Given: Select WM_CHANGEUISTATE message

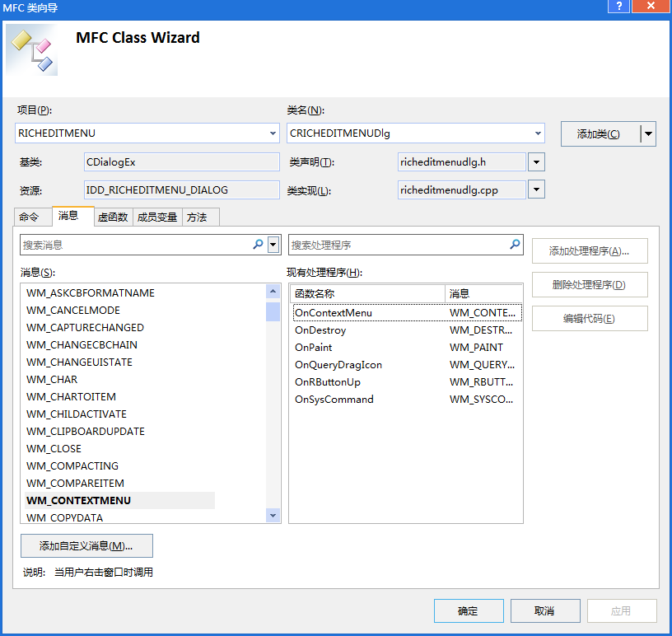Looking at the screenshot, I should [79, 362].
